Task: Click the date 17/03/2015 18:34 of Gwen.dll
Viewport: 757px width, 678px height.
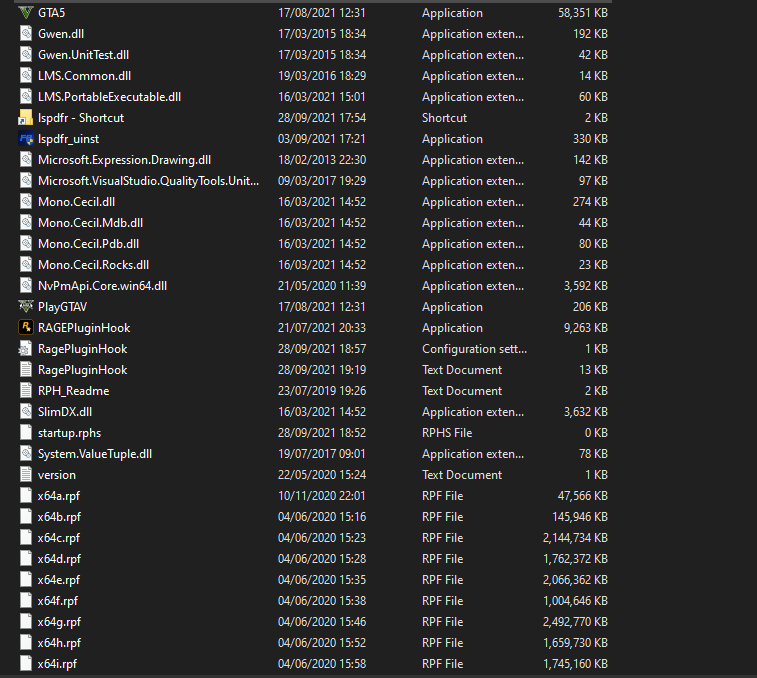Action: pos(322,34)
